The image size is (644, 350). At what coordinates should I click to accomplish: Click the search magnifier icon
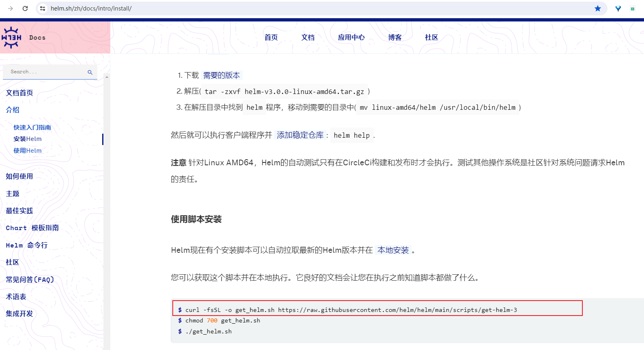click(x=90, y=72)
